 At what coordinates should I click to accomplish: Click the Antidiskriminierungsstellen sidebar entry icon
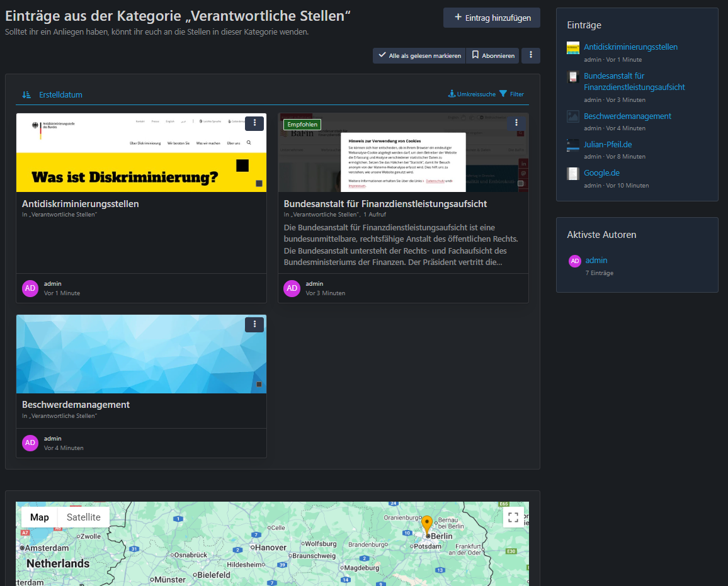point(572,48)
